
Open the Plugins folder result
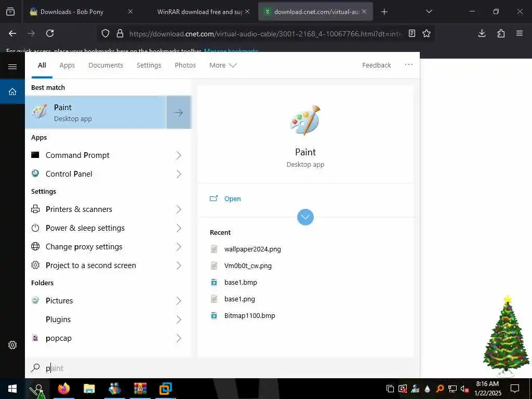point(58,320)
